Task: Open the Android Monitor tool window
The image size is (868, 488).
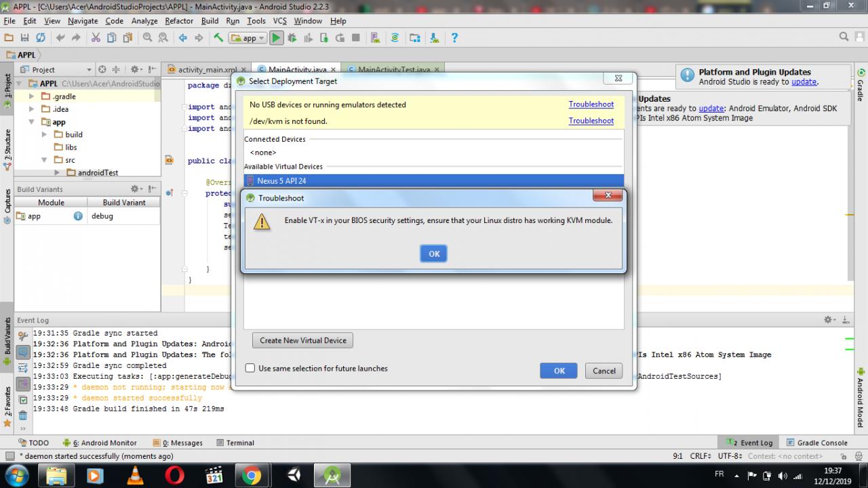Action: tap(100, 443)
